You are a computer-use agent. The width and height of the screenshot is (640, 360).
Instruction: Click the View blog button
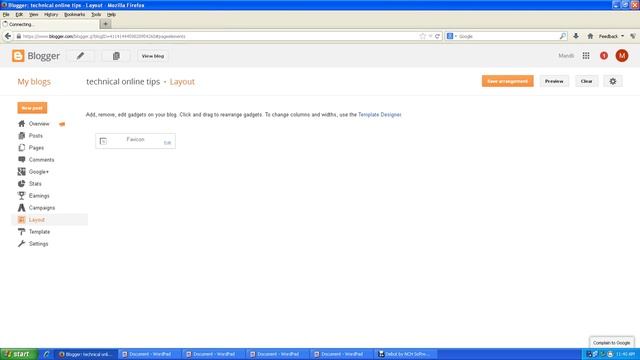[x=153, y=56]
